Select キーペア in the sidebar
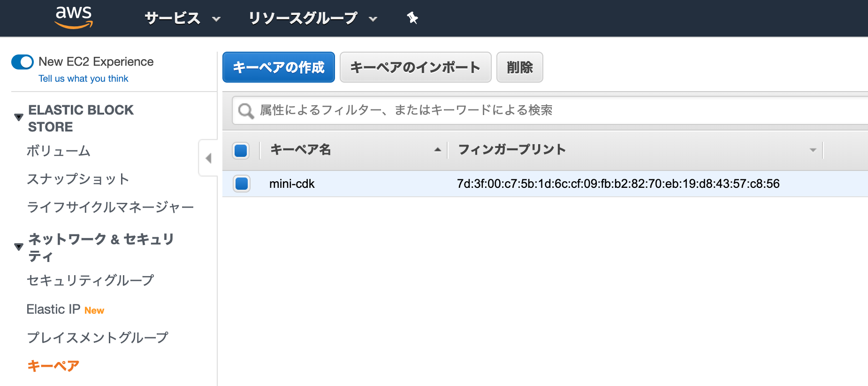 53,366
